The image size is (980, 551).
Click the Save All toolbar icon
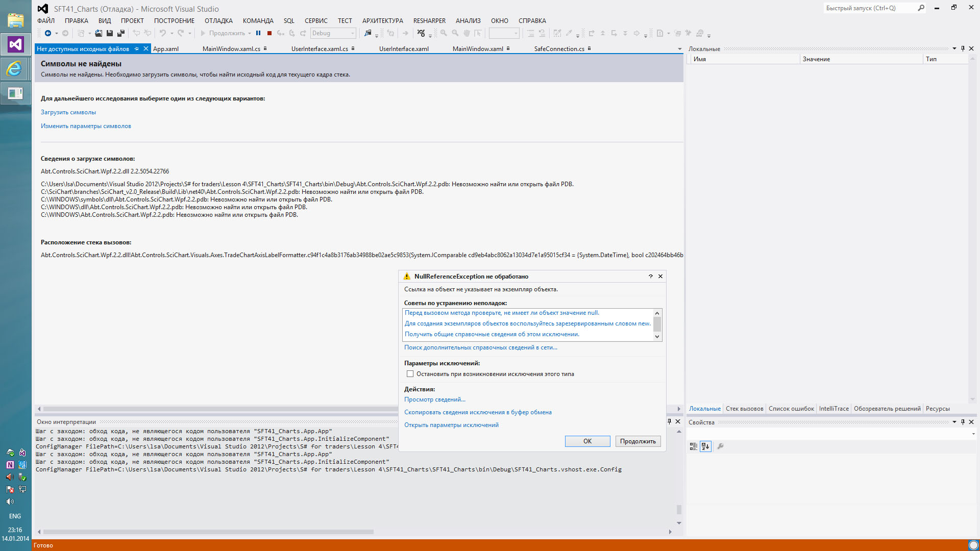[121, 33]
